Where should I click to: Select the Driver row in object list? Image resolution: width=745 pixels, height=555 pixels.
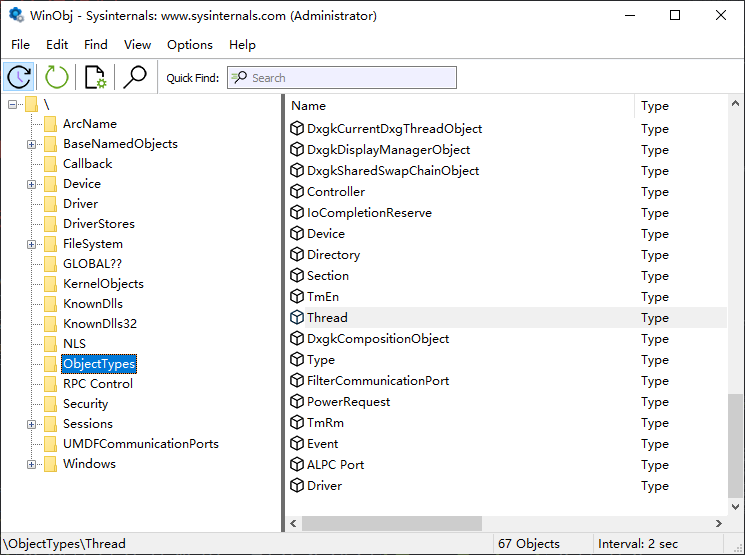click(507, 486)
